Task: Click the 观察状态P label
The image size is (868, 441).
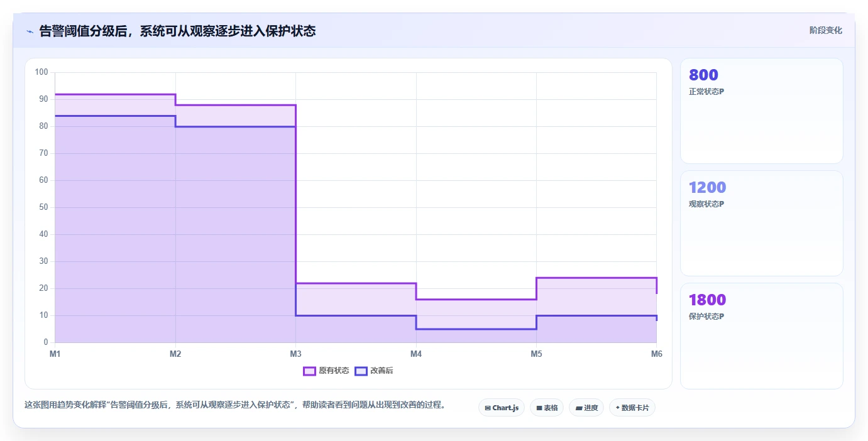Action: point(706,204)
